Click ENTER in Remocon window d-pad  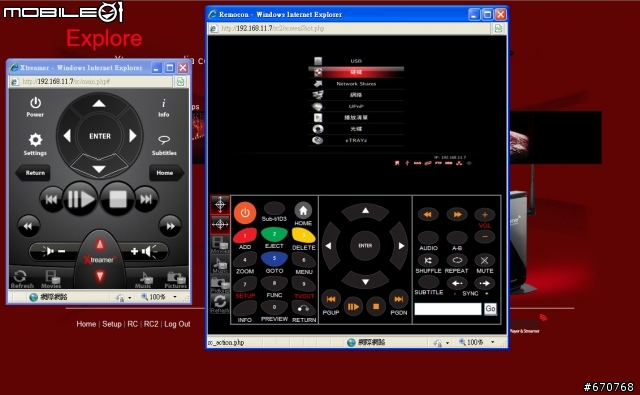click(365, 246)
